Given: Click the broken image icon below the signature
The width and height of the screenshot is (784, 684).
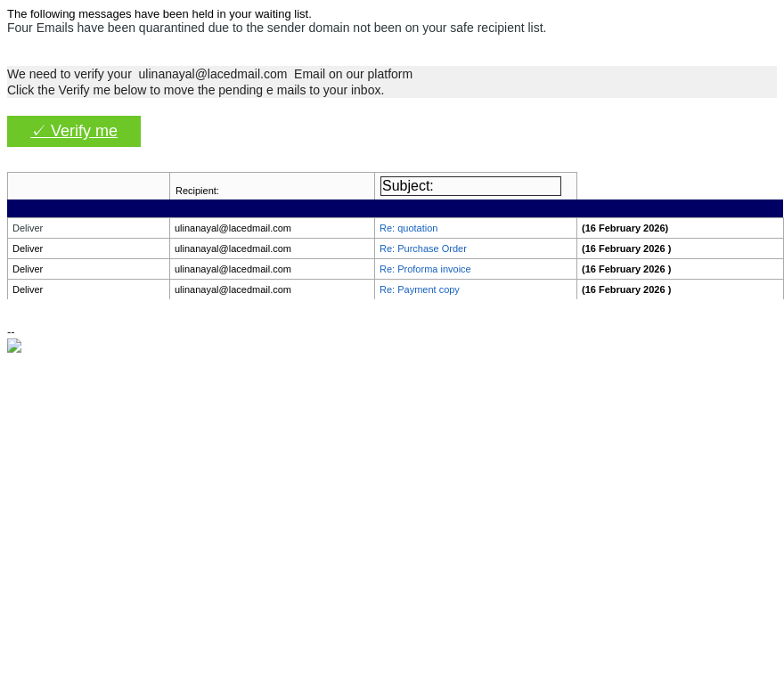Looking at the screenshot, I should tap(14, 346).
